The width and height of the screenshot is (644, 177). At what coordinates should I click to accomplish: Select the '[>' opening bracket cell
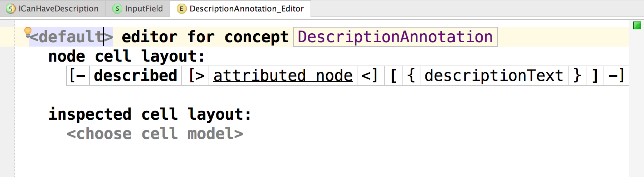[x=196, y=76]
